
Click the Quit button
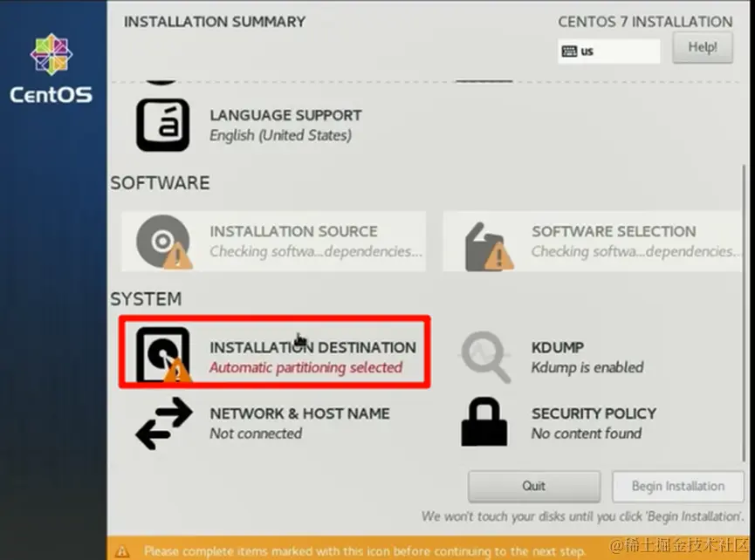(x=534, y=486)
